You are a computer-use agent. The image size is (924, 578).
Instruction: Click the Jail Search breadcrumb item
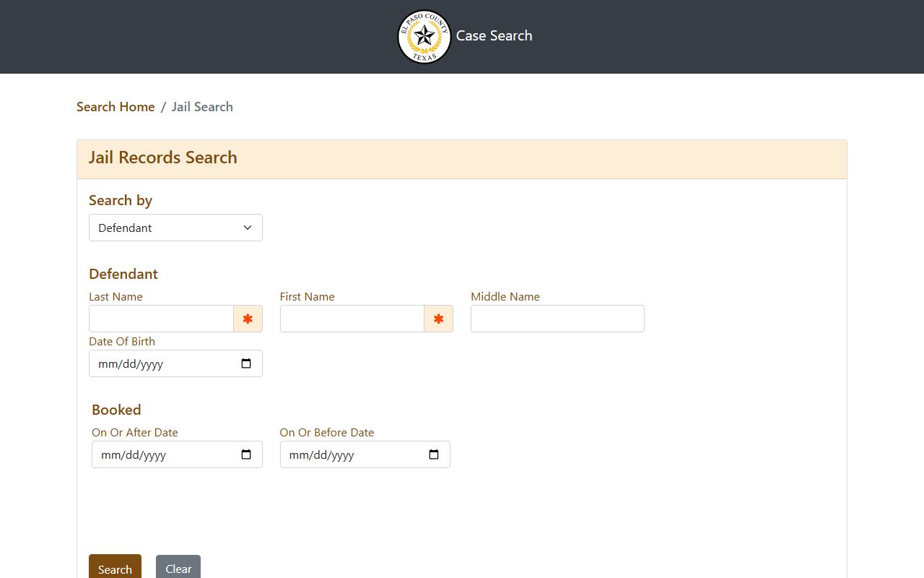click(x=202, y=107)
